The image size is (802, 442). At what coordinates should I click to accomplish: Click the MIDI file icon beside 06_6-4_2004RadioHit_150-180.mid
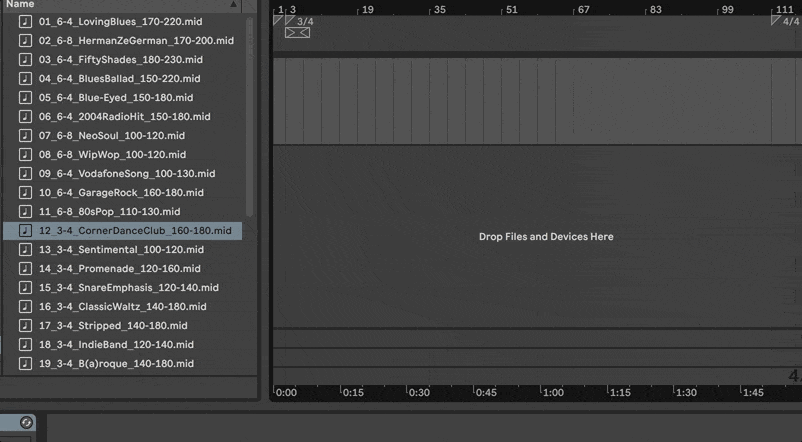(x=25, y=116)
